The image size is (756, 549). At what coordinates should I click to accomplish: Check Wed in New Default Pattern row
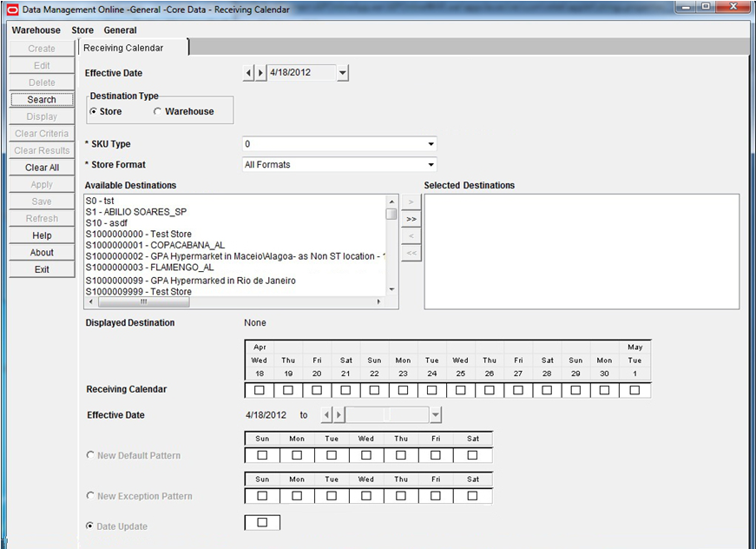pos(366,455)
